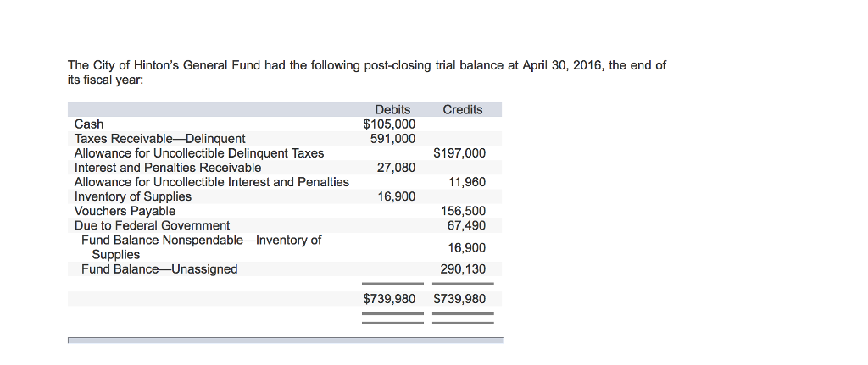The height and width of the screenshot is (365, 868).
Task: Click the 27,080 debit amount
Action: click(x=396, y=168)
